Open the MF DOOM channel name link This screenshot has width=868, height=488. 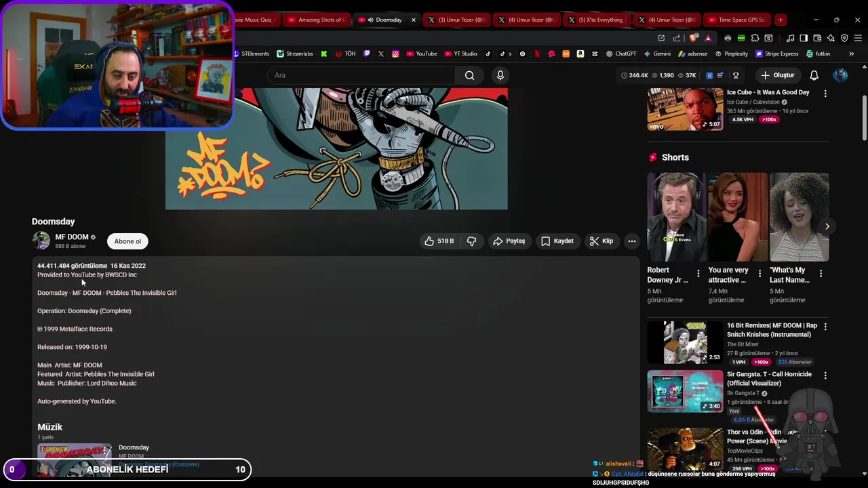click(x=72, y=237)
